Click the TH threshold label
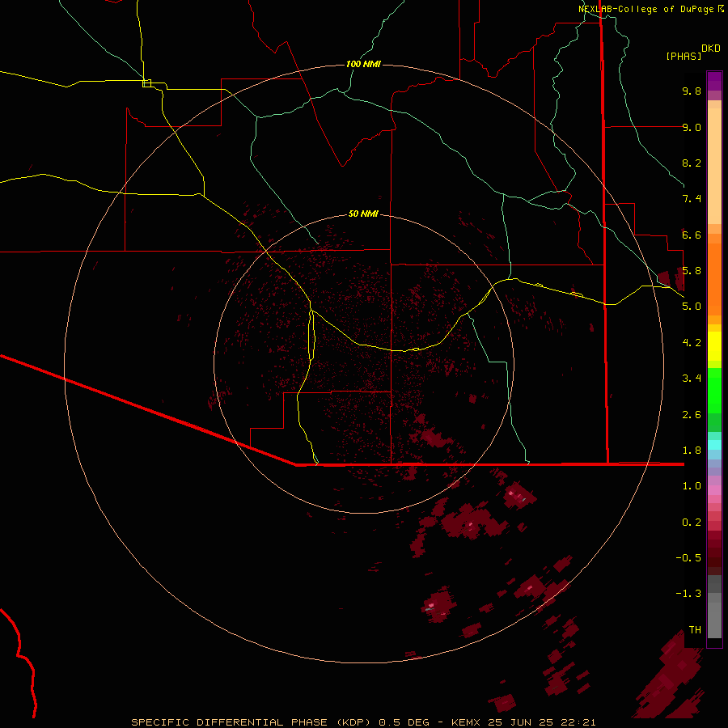The image size is (728, 728). pos(695,630)
